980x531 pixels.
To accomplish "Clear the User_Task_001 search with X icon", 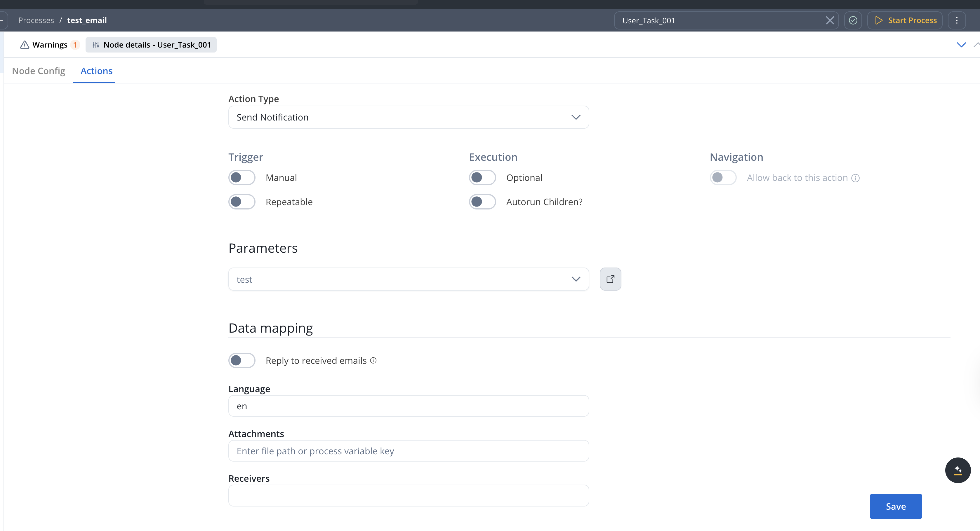I will [830, 20].
